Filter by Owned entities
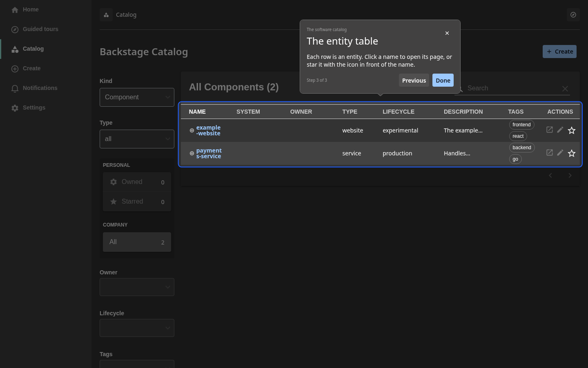 point(137,182)
